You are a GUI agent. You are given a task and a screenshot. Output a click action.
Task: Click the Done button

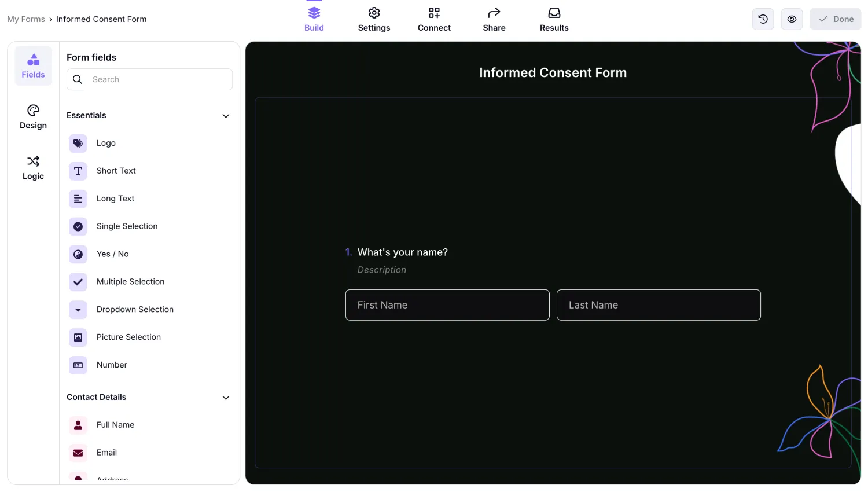(x=835, y=19)
